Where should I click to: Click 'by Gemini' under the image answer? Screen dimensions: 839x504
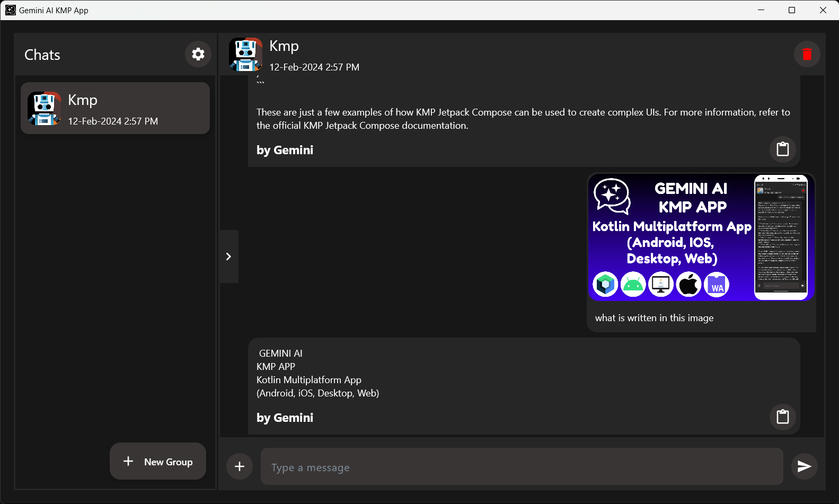(285, 418)
